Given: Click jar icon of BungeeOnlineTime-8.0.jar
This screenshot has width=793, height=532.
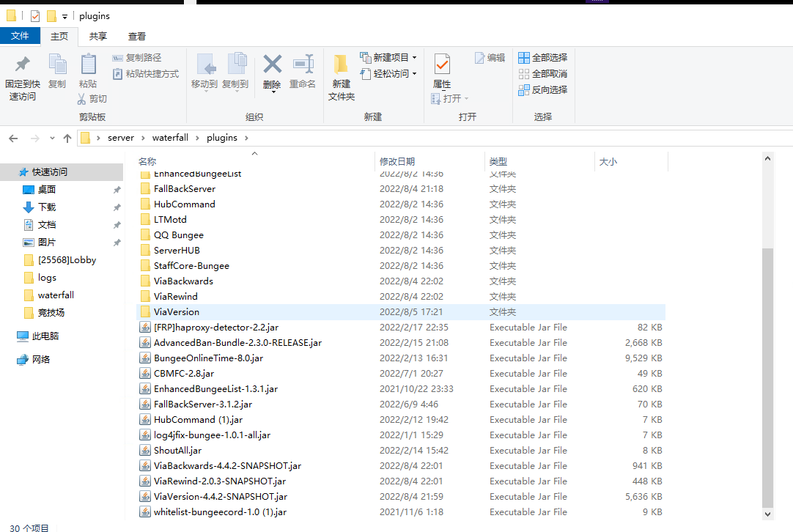Looking at the screenshot, I should pos(145,358).
